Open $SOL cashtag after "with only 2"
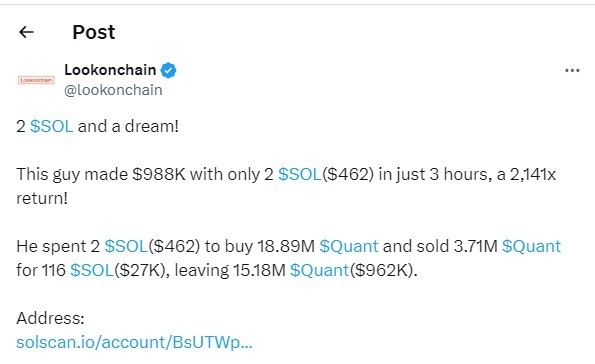Viewport: 595px width, 364px height. 300,175
